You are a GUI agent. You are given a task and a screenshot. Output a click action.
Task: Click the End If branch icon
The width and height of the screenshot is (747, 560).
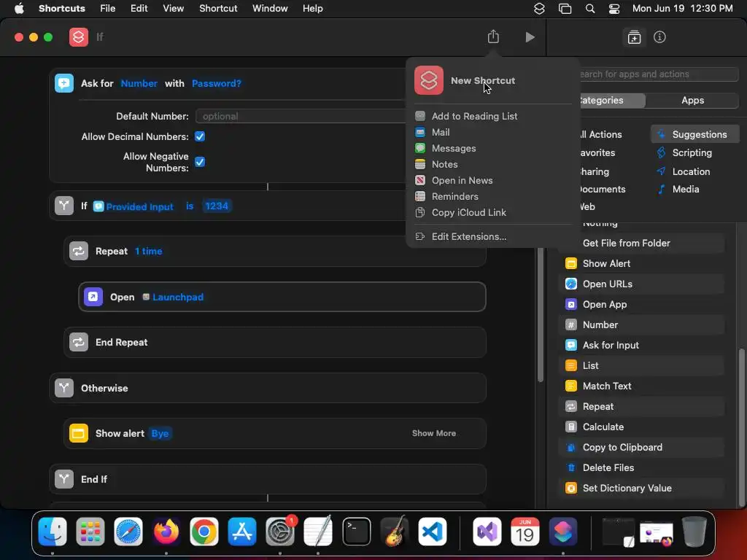64,479
